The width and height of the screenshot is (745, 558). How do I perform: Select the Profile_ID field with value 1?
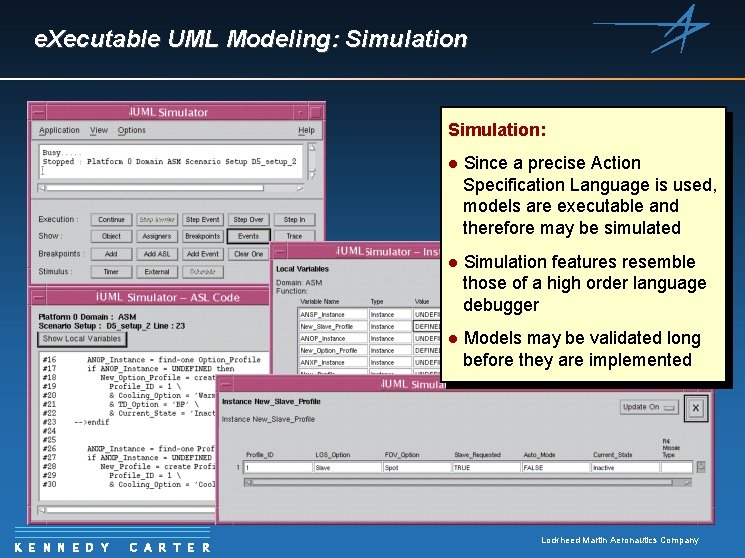(x=278, y=468)
